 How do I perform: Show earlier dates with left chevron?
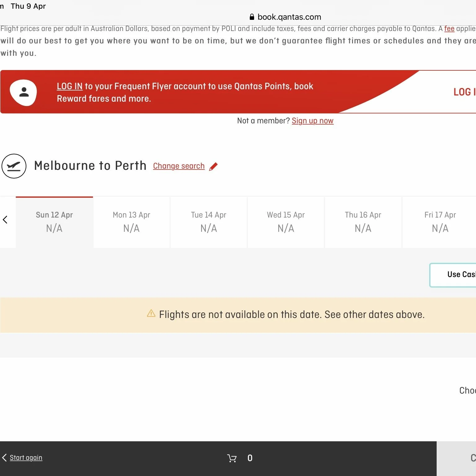click(x=5, y=220)
